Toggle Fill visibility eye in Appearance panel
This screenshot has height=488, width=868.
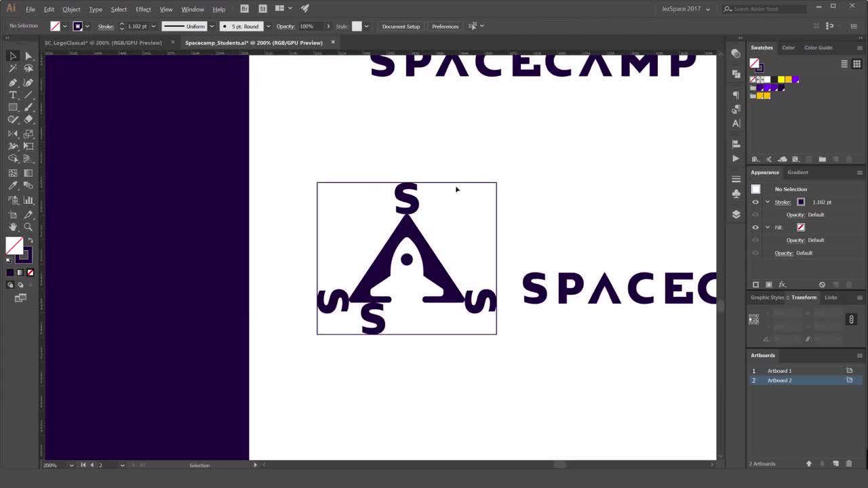pyautogui.click(x=755, y=227)
